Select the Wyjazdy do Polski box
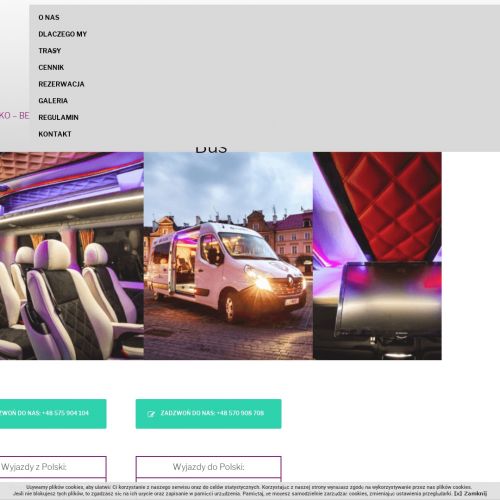Image resolution: width=500 pixels, height=500 pixels. click(208, 467)
